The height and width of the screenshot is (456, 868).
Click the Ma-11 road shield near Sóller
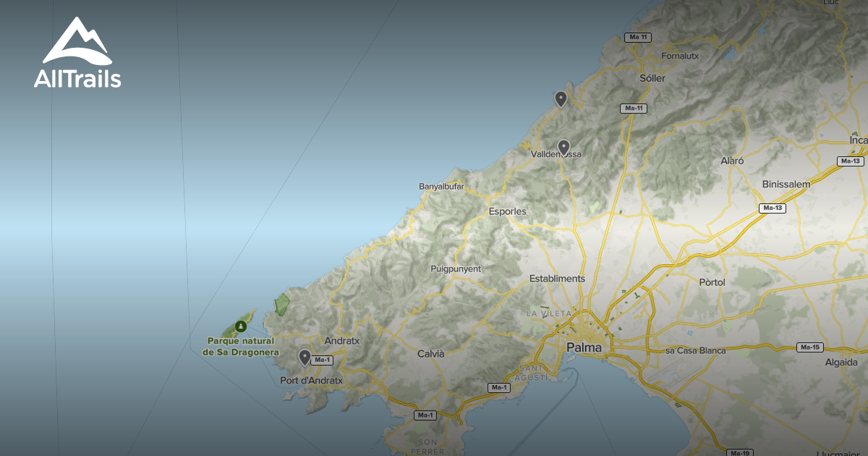[634, 107]
